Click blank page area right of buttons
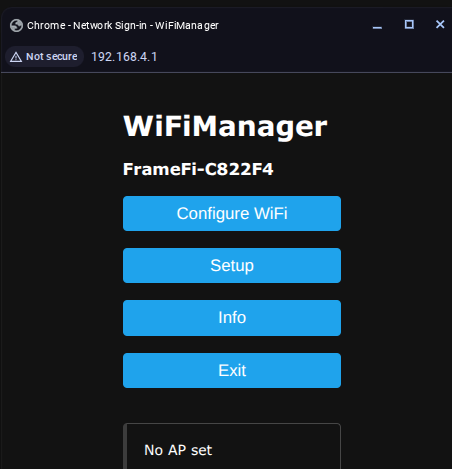Image resolution: width=452 pixels, height=469 pixels. (397, 267)
